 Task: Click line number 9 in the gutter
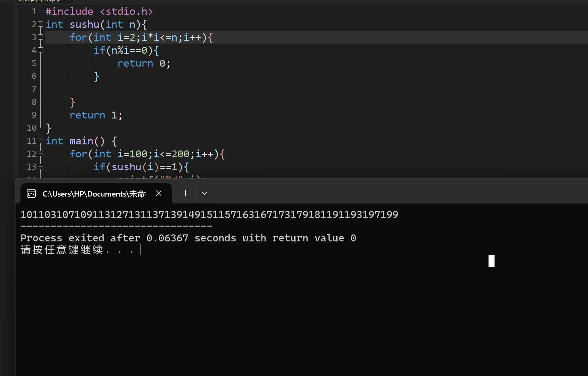pos(34,115)
